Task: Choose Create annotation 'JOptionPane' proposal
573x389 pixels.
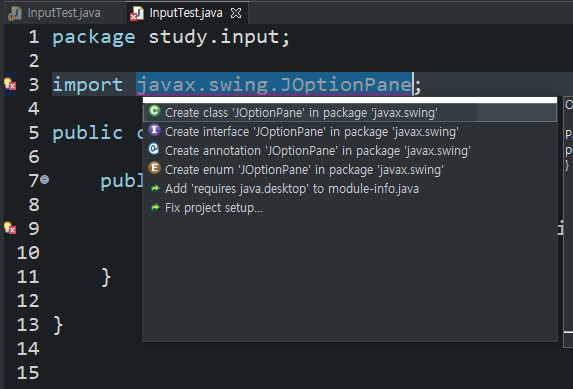Action: [x=350, y=151]
